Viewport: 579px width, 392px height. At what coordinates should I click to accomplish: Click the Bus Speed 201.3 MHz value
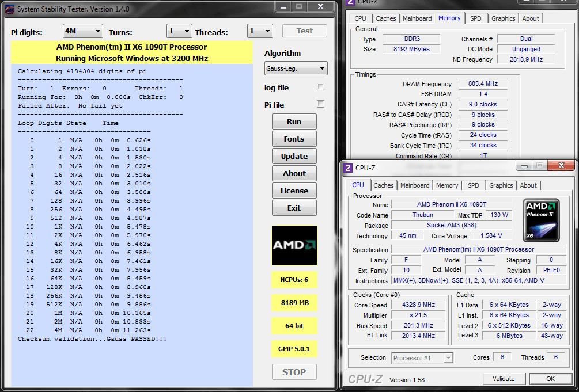[418, 326]
